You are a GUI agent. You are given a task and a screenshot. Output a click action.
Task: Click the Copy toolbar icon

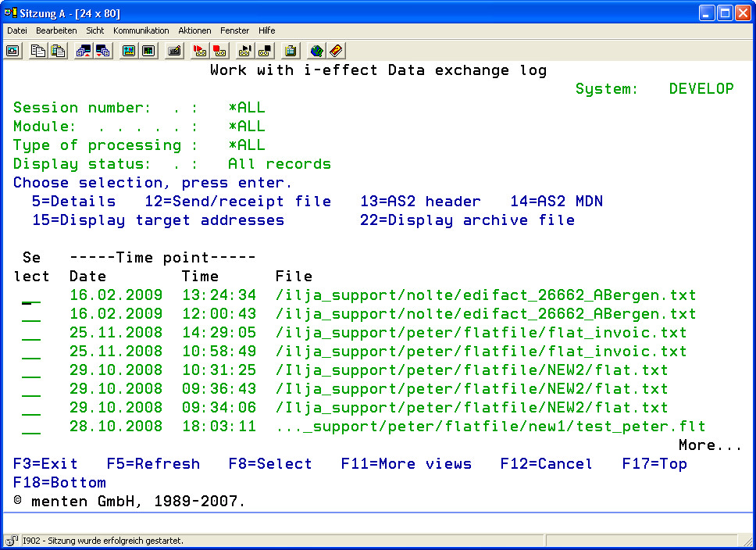coord(38,51)
